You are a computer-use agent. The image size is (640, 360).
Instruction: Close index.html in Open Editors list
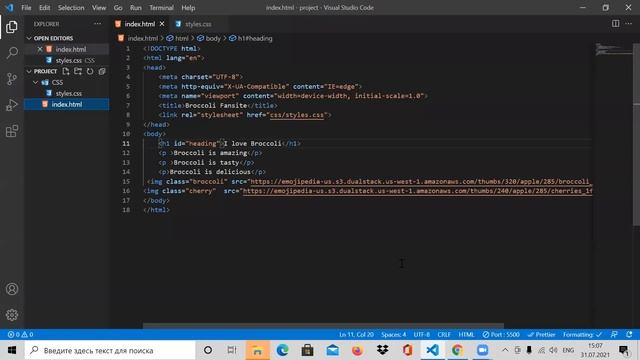coord(40,49)
